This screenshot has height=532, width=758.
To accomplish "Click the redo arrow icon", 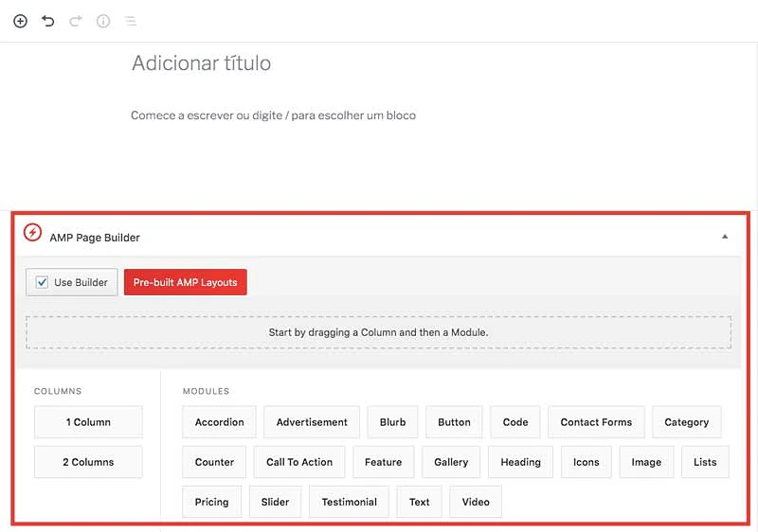I will 76,21.
